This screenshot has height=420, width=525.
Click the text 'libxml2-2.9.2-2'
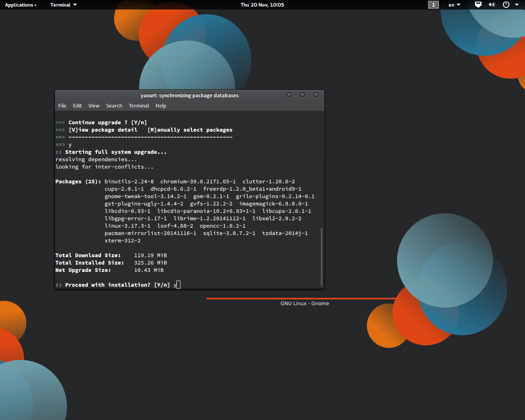pyautogui.click(x=277, y=218)
